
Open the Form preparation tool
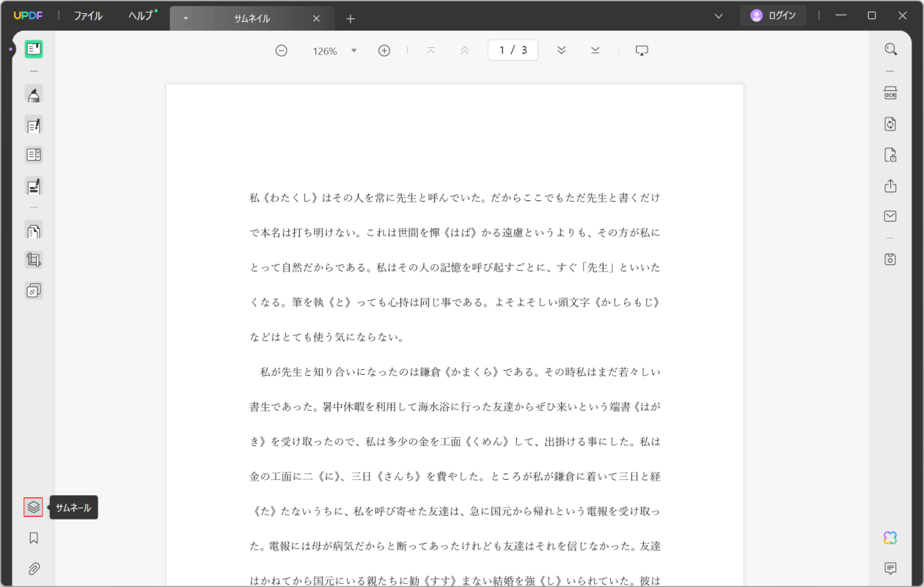(33, 155)
